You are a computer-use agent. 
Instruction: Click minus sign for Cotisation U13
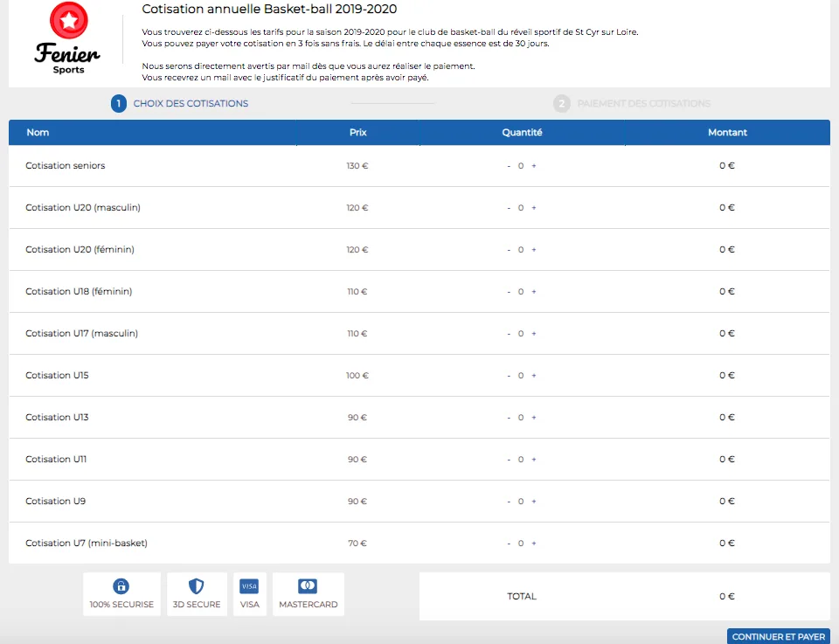(509, 418)
